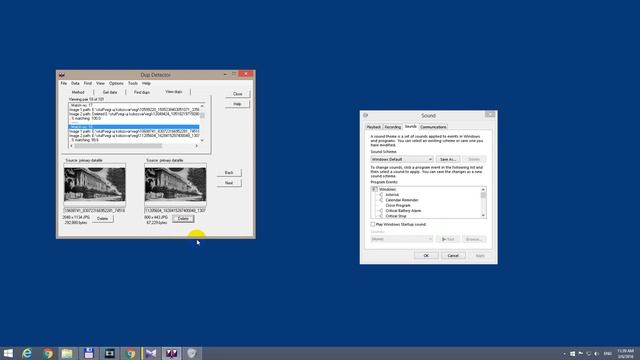The image size is (640, 360).
Task: Click the match list scroll-down arrow
Action: pyautogui.click(x=202, y=140)
